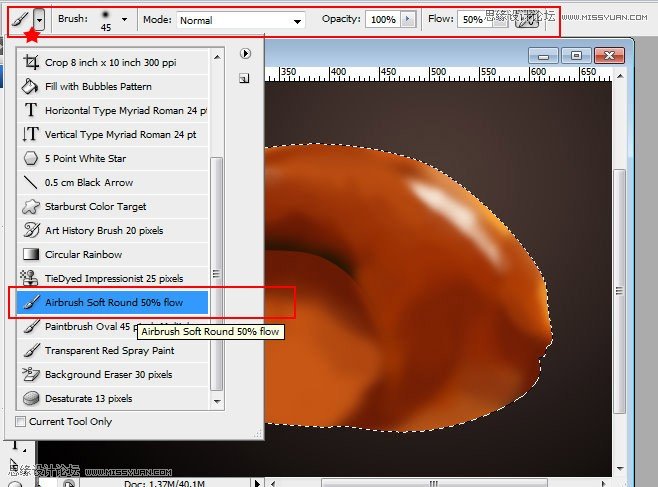Choose Transparent Red Spray Paint preset

pyautogui.click(x=110, y=350)
